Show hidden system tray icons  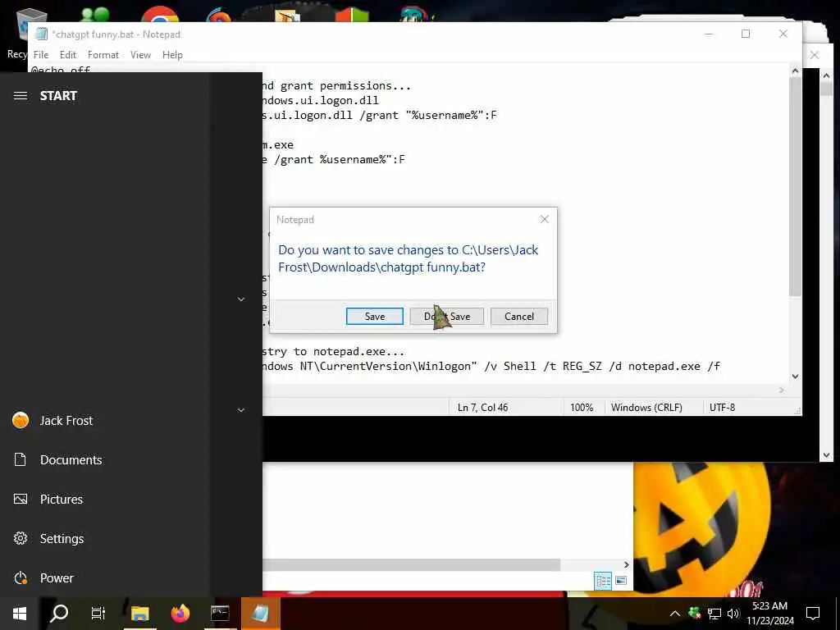pos(675,614)
